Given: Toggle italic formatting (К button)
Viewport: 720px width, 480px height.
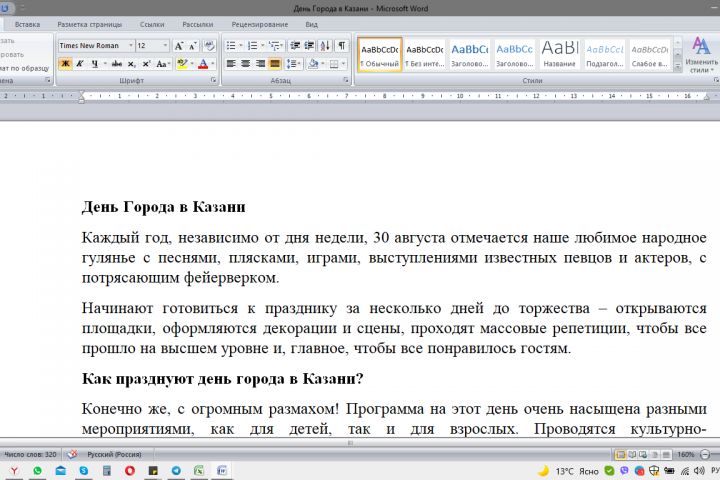Looking at the screenshot, I should pos(80,64).
